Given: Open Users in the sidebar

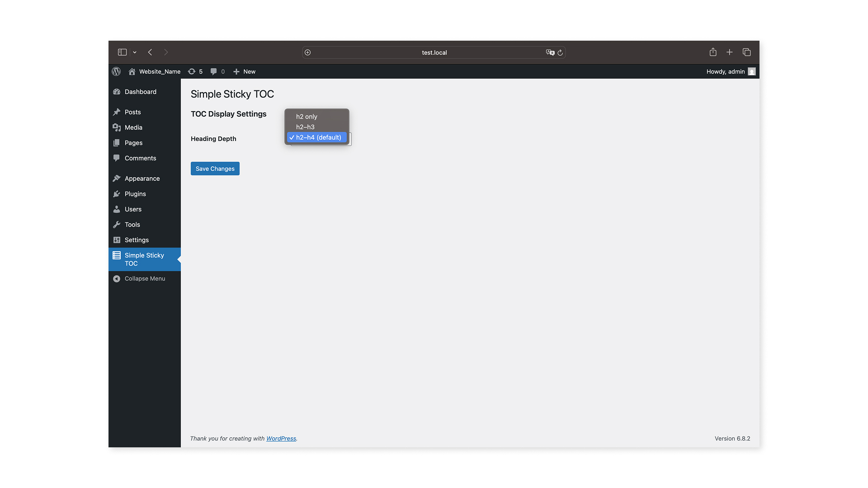Looking at the screenshot, I should pos(145,209).
